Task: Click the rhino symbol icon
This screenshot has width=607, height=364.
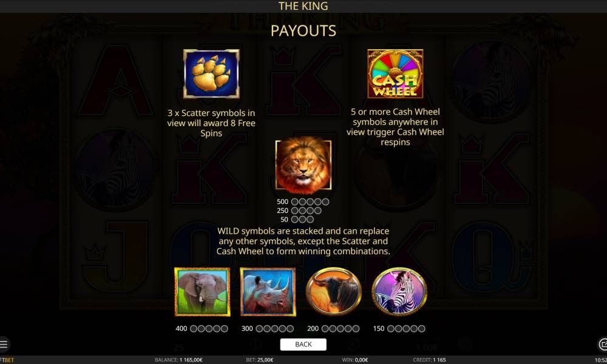Action: pyautogui.click(x=268, y=292)
